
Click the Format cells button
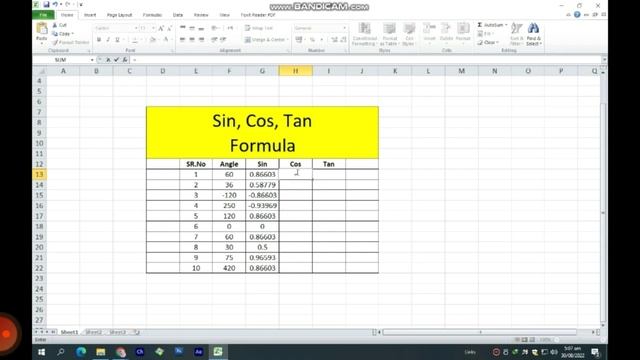[463, 33]
